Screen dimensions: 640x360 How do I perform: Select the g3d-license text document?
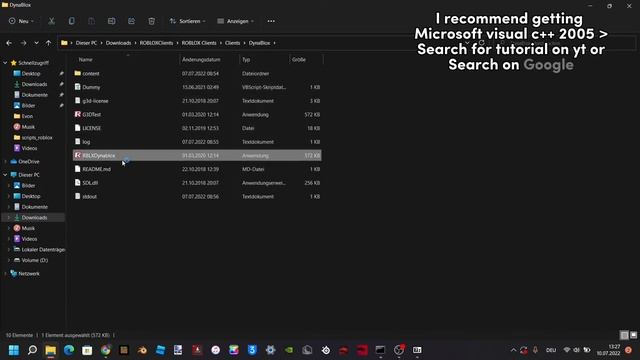197,101
